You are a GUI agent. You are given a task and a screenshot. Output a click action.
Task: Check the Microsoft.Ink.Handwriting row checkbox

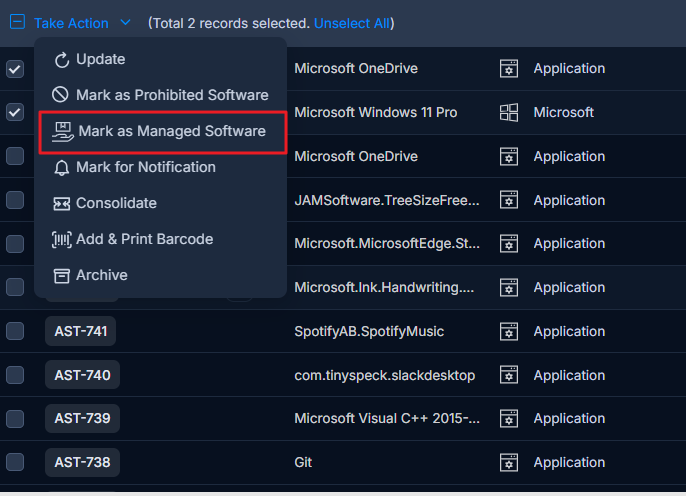click(x=15, y=287)
